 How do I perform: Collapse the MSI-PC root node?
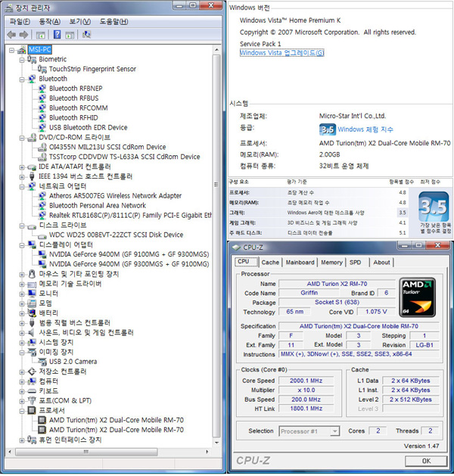[x=11, y=50]
